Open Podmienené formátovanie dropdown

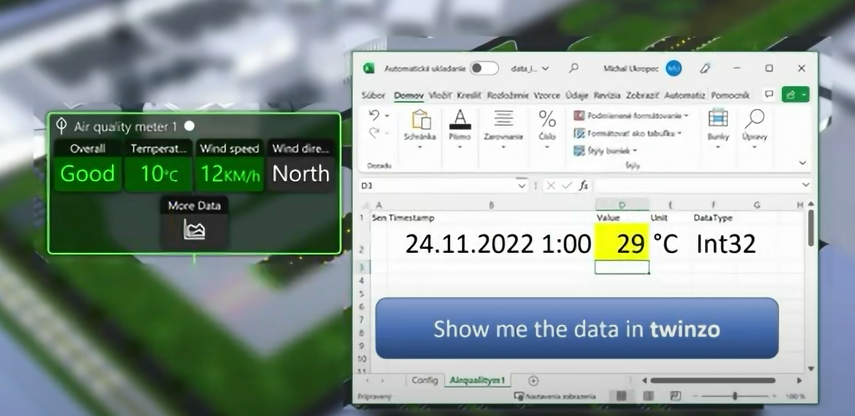631,116
